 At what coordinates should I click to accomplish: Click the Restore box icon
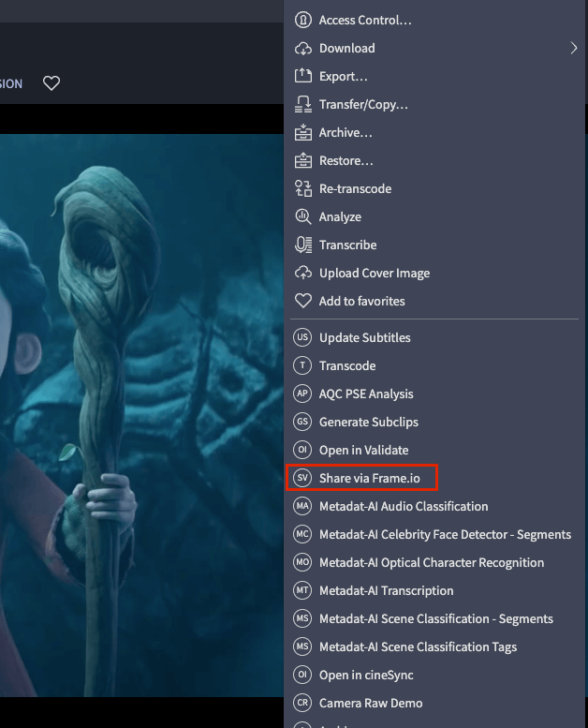pyautogui.click(x=303, y=160)
